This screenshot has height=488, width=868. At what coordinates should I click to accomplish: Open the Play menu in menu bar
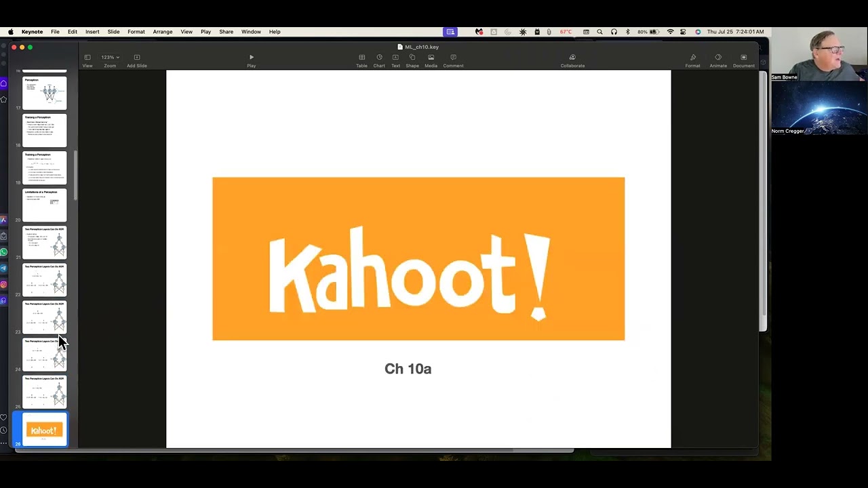pos(205,32)
